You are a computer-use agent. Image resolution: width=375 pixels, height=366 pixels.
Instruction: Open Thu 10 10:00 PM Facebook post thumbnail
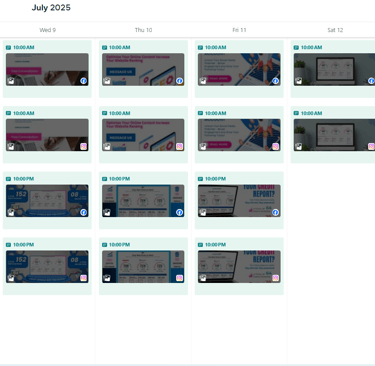143,201
